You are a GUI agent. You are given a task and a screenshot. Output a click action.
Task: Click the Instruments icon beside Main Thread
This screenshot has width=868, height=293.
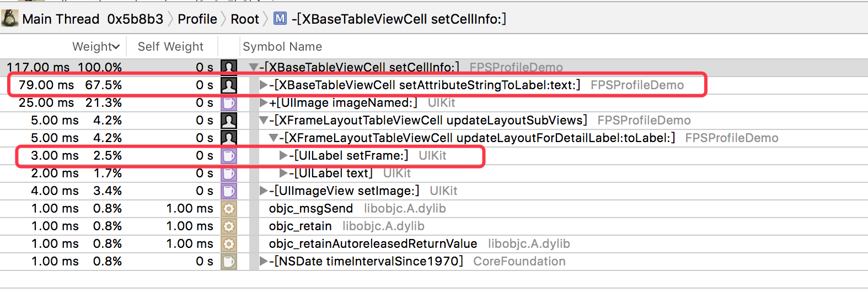(x=9, y=19)
